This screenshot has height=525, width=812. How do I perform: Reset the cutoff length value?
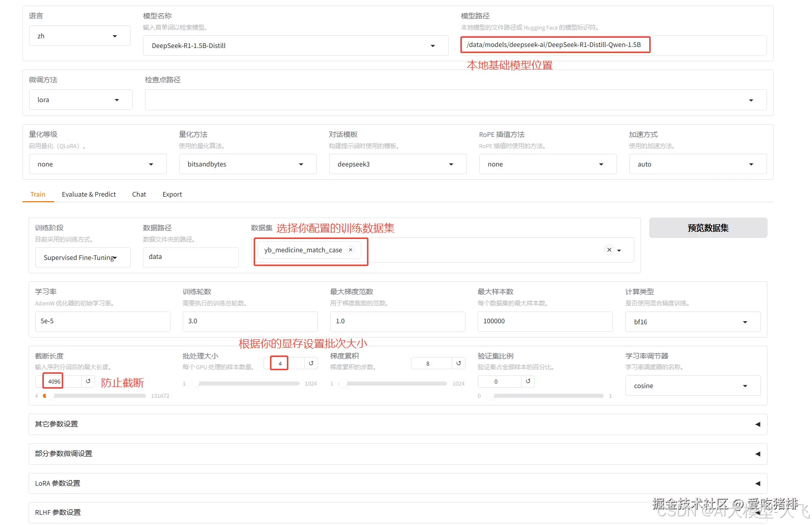(88, 381)
